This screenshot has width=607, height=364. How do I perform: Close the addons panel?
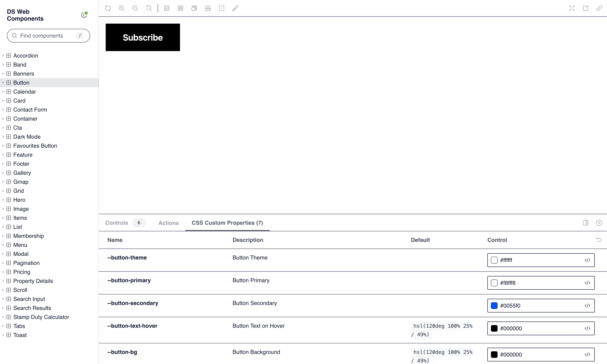click(599, 223)
